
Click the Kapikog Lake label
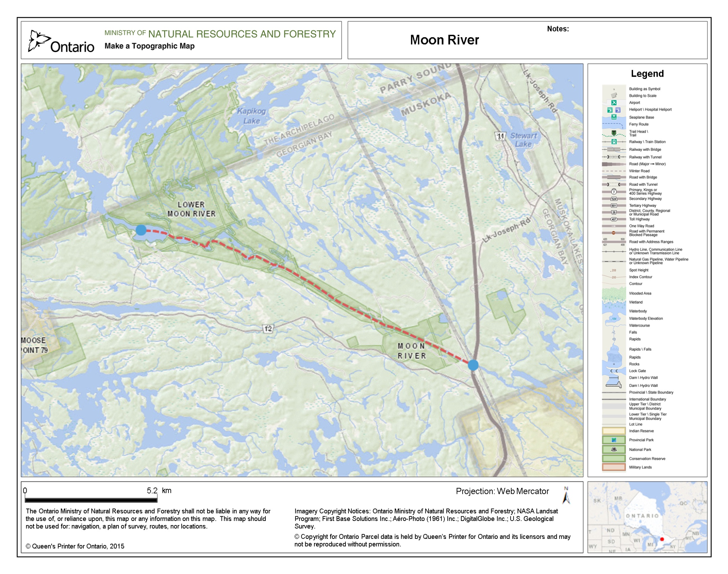(252, 116)
